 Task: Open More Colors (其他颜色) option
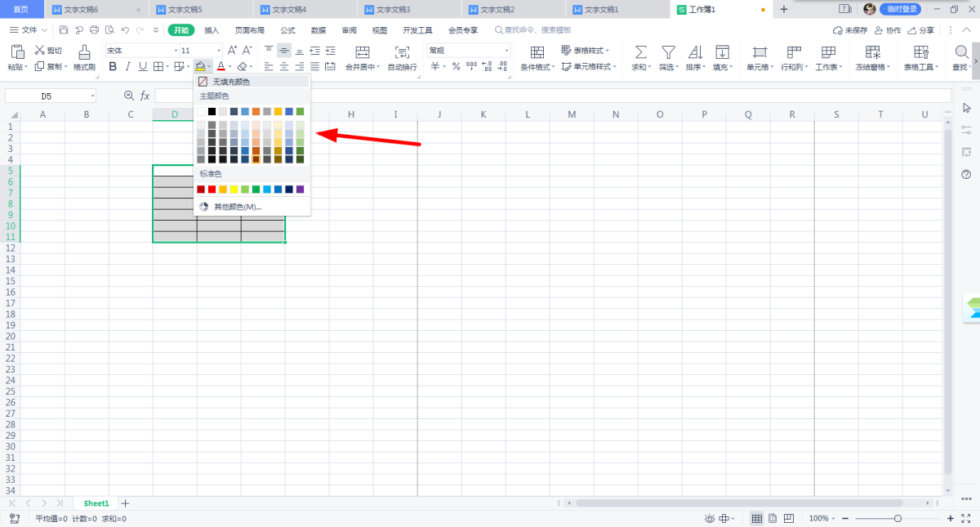coord(237,207)
